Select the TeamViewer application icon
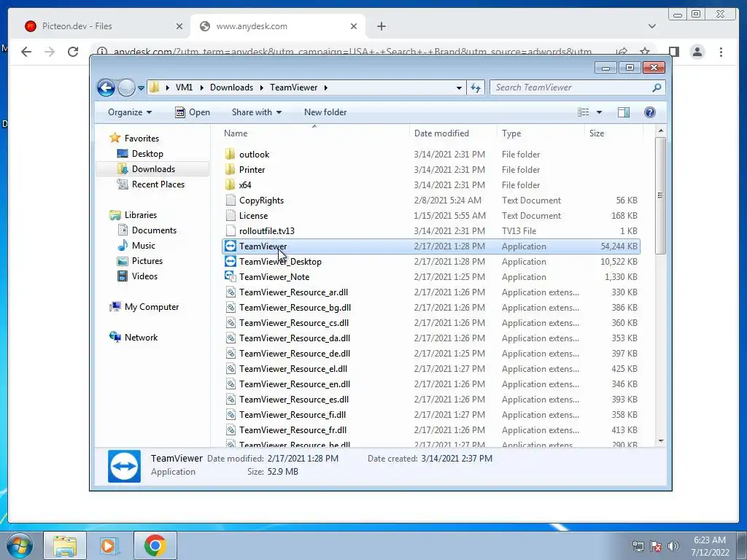 pos(230,246)
